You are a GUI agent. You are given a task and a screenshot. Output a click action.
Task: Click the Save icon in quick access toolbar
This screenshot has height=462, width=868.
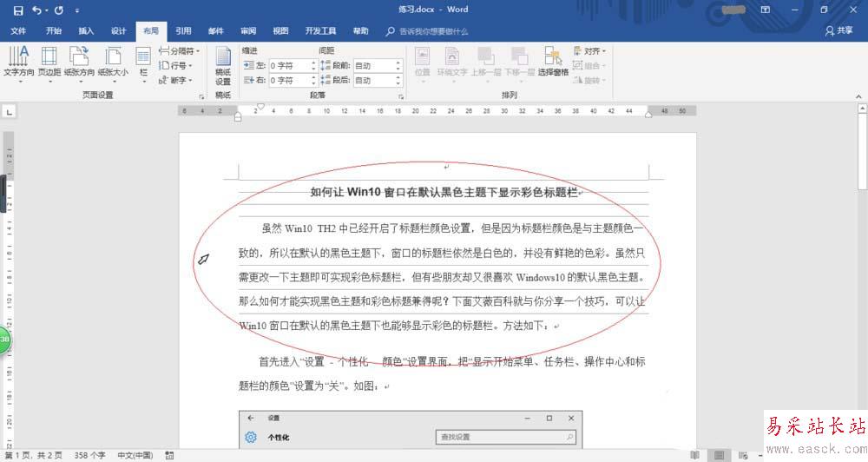[18, 10]
